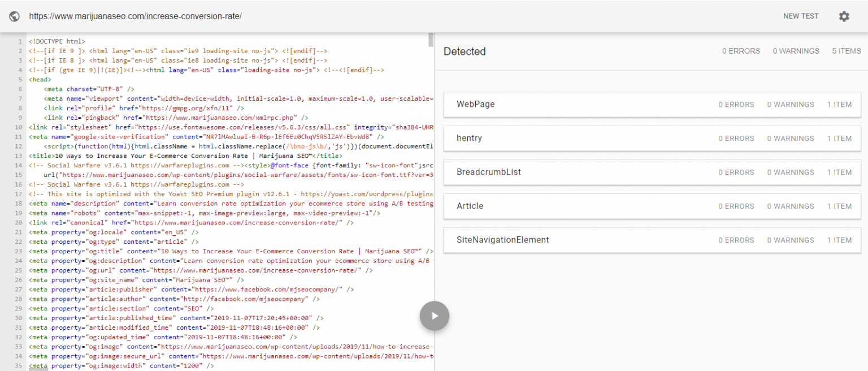The width and height of the screenshot is (868, 371).
Task: Click the 5 ITEMS summary counter
Action: pos(846,51)
